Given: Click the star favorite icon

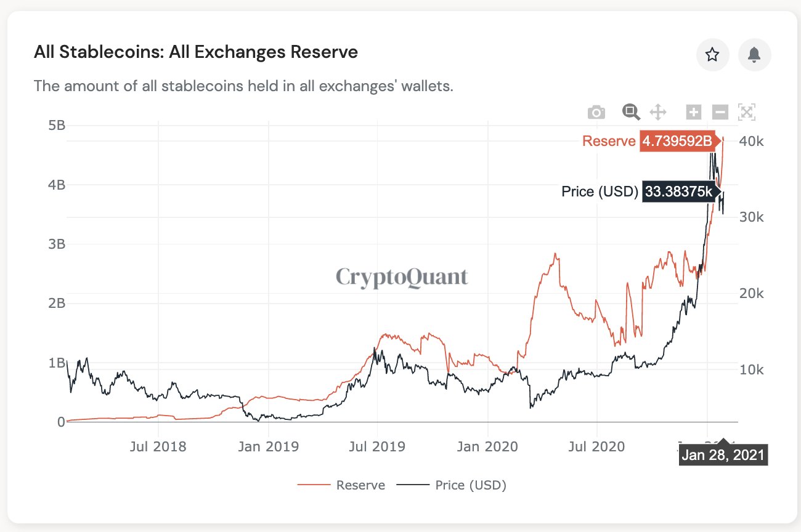Looking at the screenshot, I should click(x=712, y=55).
